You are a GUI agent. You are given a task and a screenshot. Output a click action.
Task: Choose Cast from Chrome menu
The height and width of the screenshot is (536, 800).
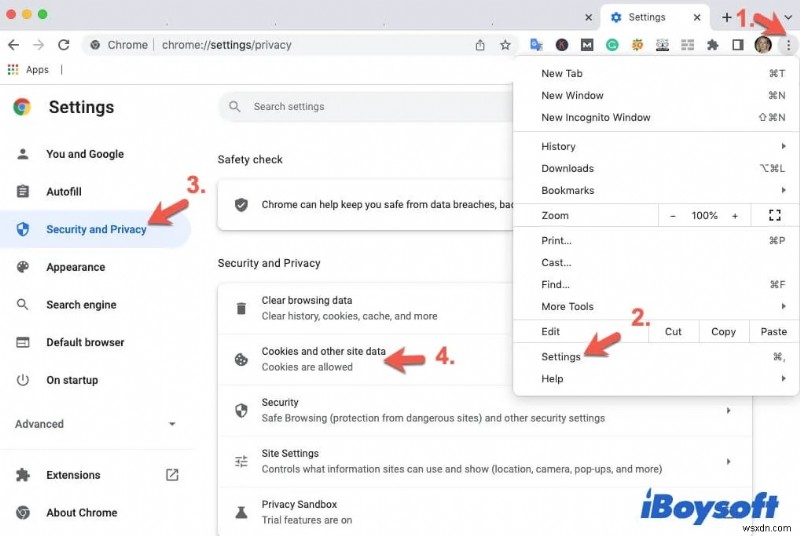click(656, 263)
